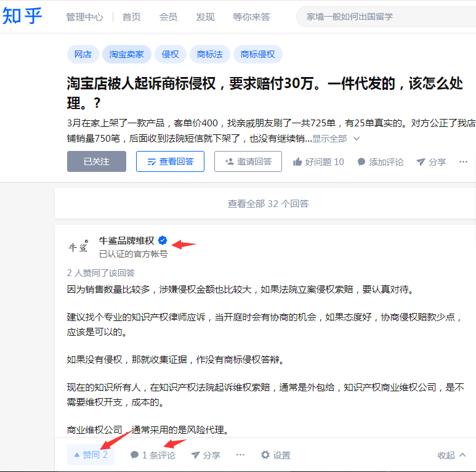476x472 pixels.
Task: Share the answer via bottom 分享
Action: tap(206, 455)
